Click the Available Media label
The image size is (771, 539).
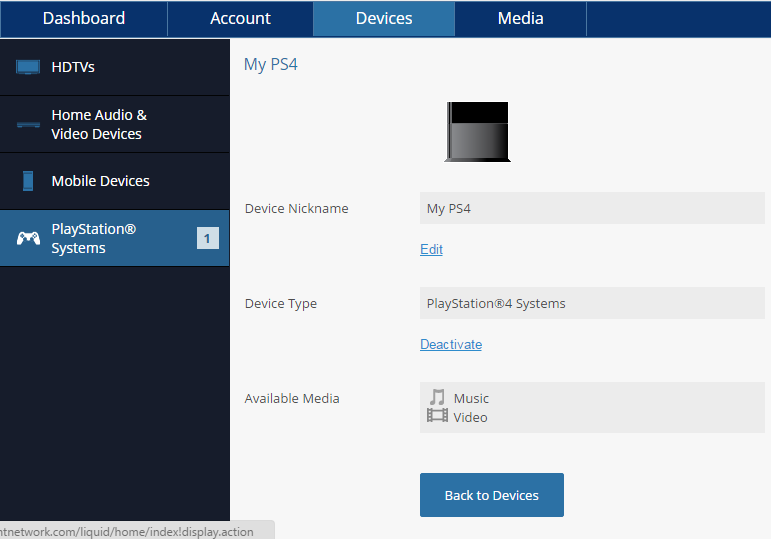[x=292, y=398]
